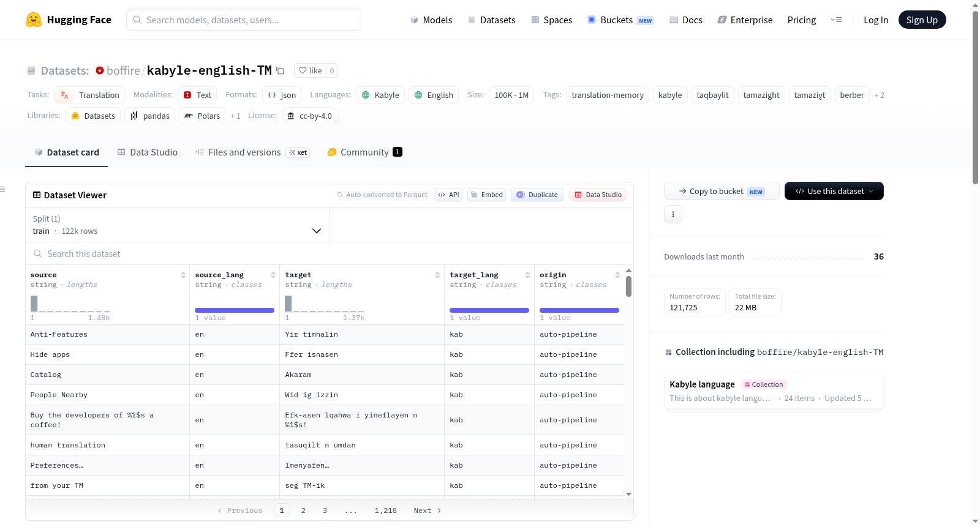This screenshot has height=527, width=980.
Task: Select the English language tag
Action: click(x=434, y=95)
